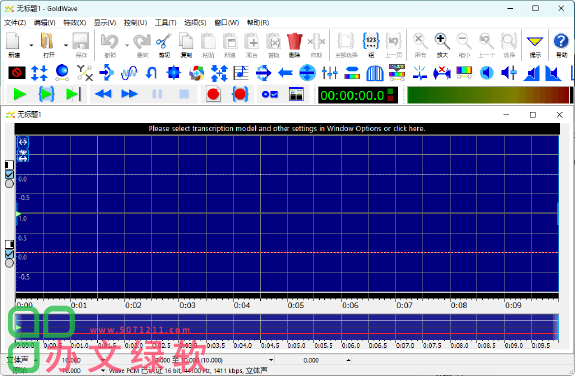
Task: Open the 工具 (Tools) menu
Action: click(x=165, y=23)
